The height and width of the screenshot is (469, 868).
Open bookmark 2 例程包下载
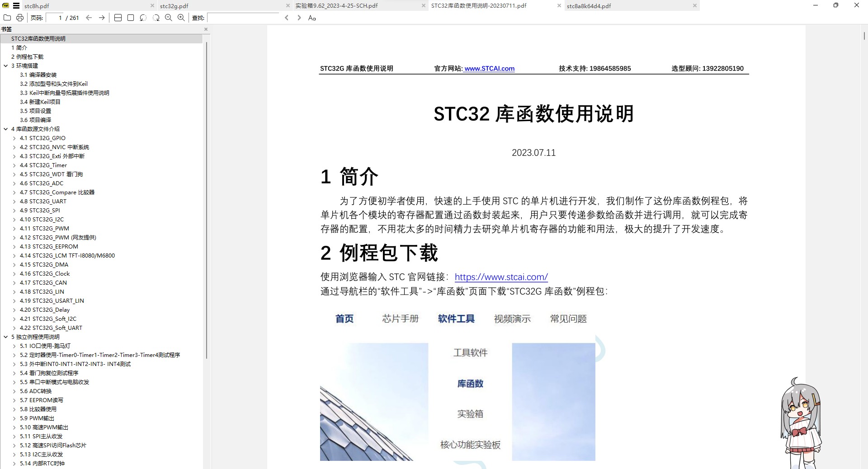[x=27, y=56]
